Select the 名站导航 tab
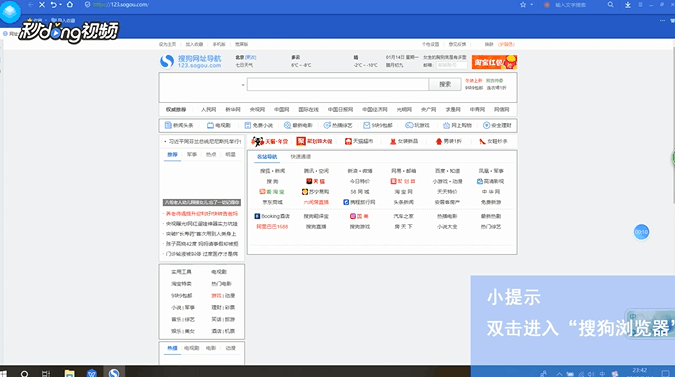 point(267,157)
